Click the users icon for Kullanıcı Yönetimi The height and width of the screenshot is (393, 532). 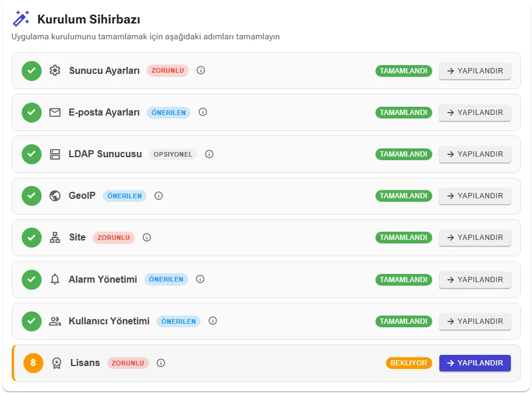55,321
